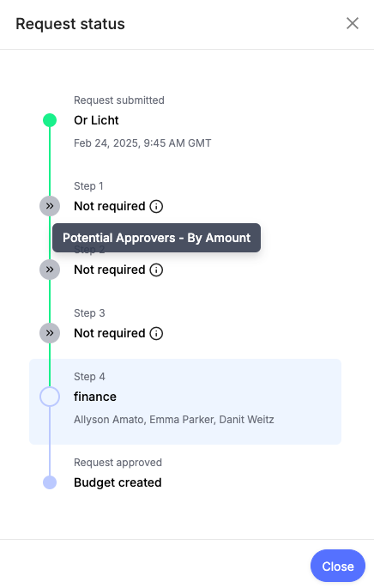This screenshot has width=374, height=588.
Task: Click the Budget created timeline dot
Action: tap(50, 482)
